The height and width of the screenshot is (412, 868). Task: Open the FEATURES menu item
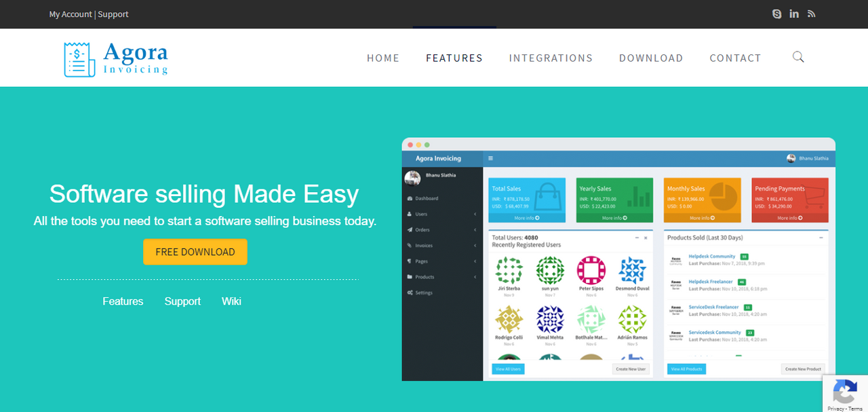point(454,58)
